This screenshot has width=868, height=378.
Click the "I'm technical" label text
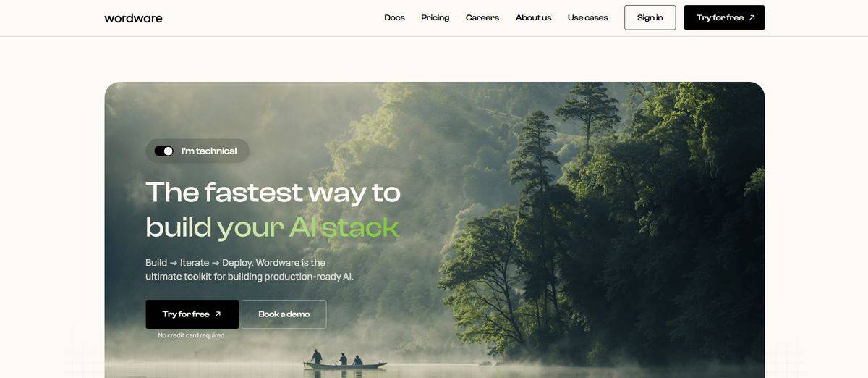tap(209, 151)
